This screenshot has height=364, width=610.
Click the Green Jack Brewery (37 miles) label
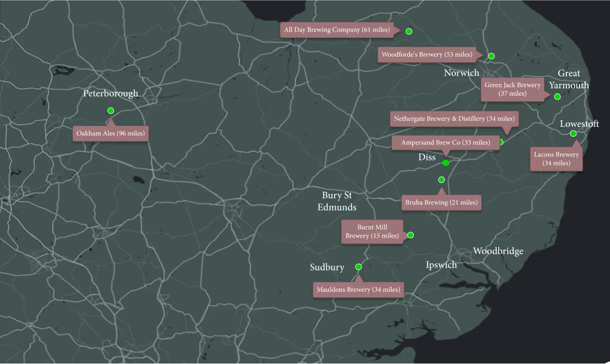pos(513,89)
